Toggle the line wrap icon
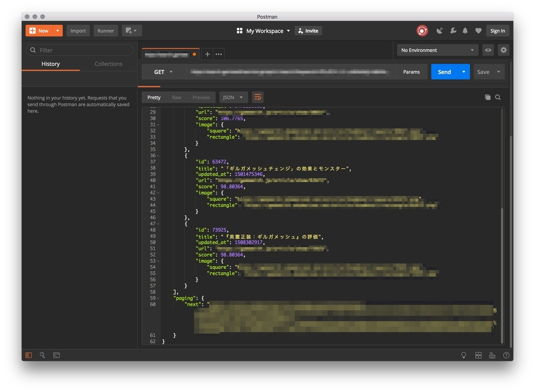The width and height of the screenshot is (535, 392). 258,97
